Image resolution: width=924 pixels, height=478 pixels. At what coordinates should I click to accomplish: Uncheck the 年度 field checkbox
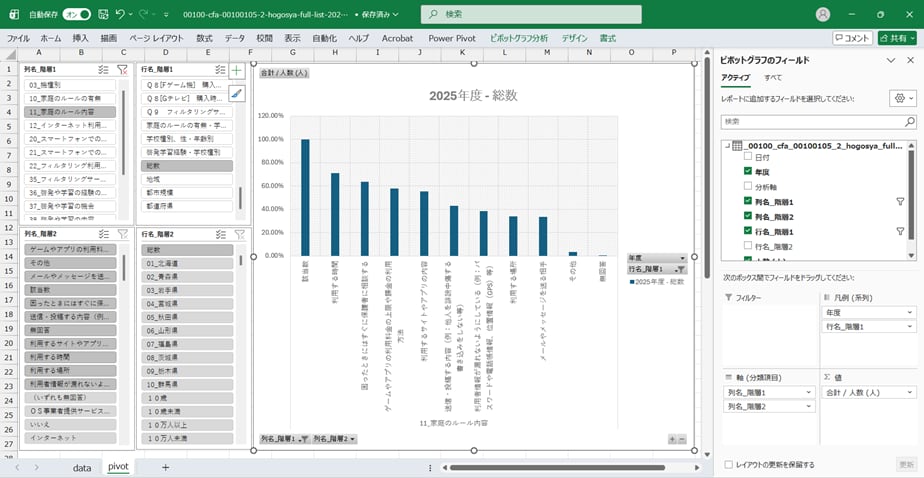pos(749,171)
